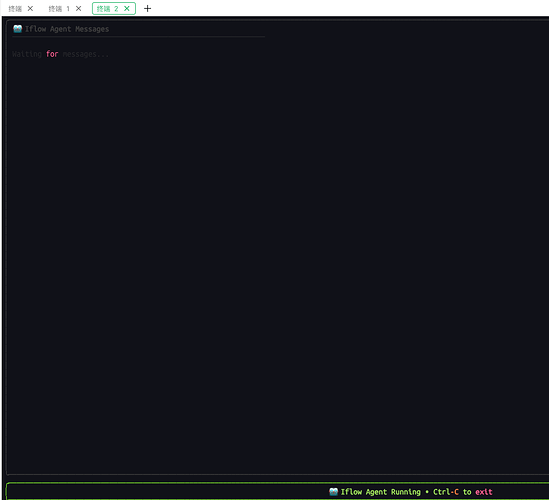Click the Iflow Agent Messages header text
Image resolution: width=549 pixels, height=500 pixels.
click(x=67, y=29)
